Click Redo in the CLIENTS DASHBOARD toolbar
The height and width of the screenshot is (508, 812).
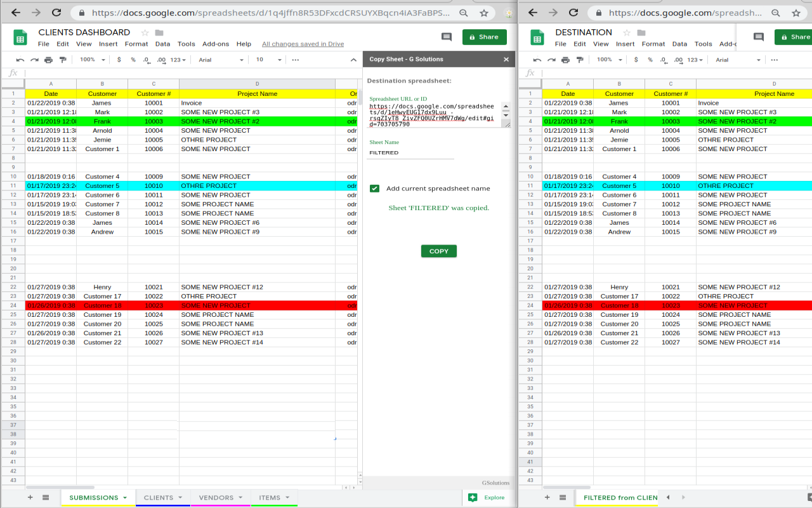click(x=34, y=60)
